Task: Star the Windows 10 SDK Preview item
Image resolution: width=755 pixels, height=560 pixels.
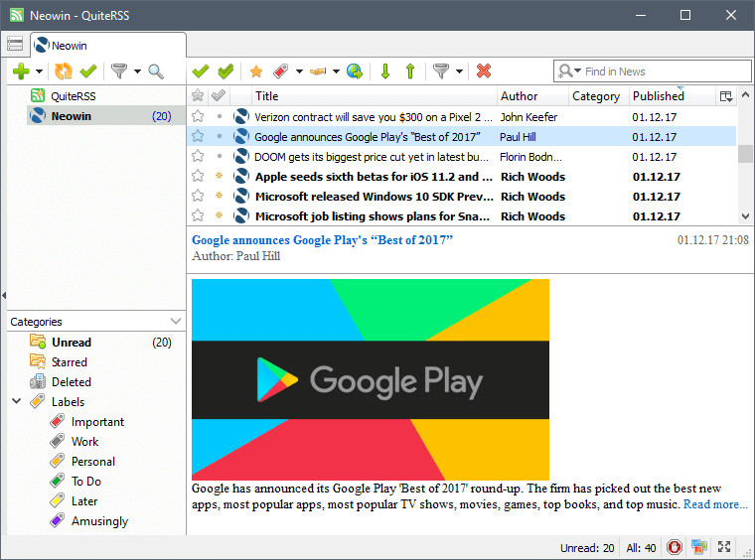Action: [x=198, y=196]
